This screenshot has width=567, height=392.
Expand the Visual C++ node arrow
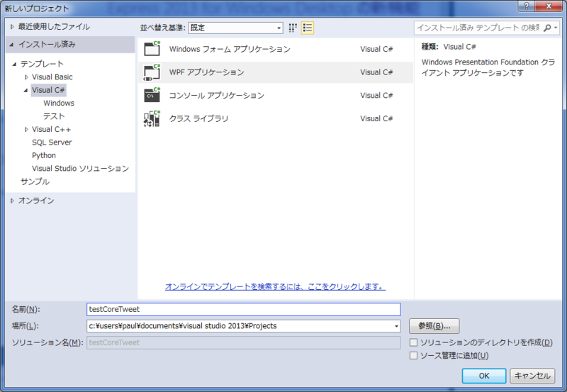(26, 130)
